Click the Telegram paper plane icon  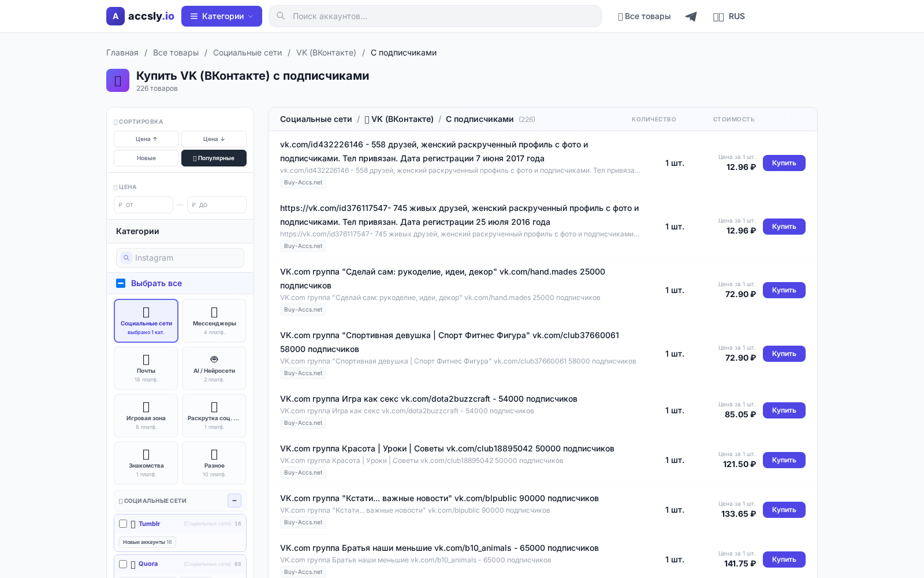(691, 16)
